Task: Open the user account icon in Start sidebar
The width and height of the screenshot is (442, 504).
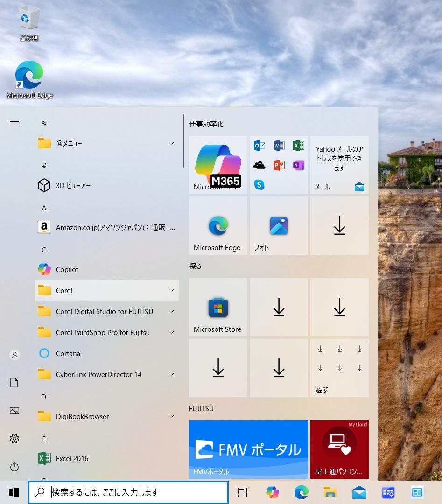Action: (14, 355)
